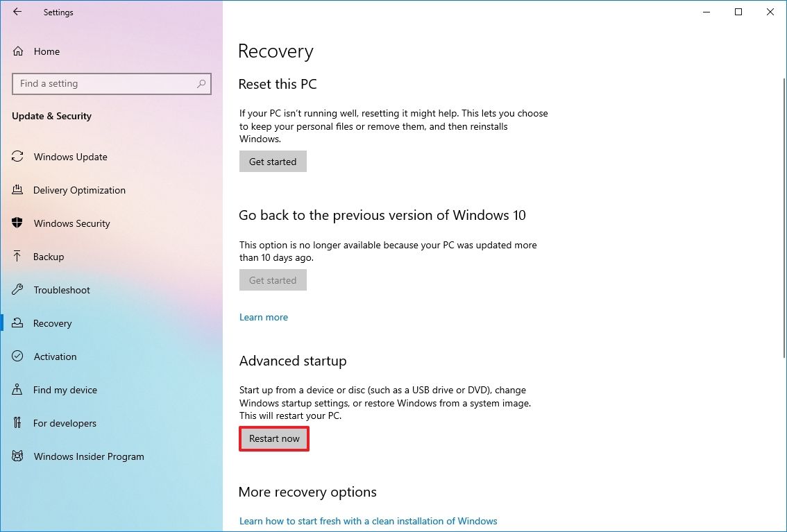Click the Activation checkmark icon
This screenshot has width=787, height=532.
tap(17, 357)
